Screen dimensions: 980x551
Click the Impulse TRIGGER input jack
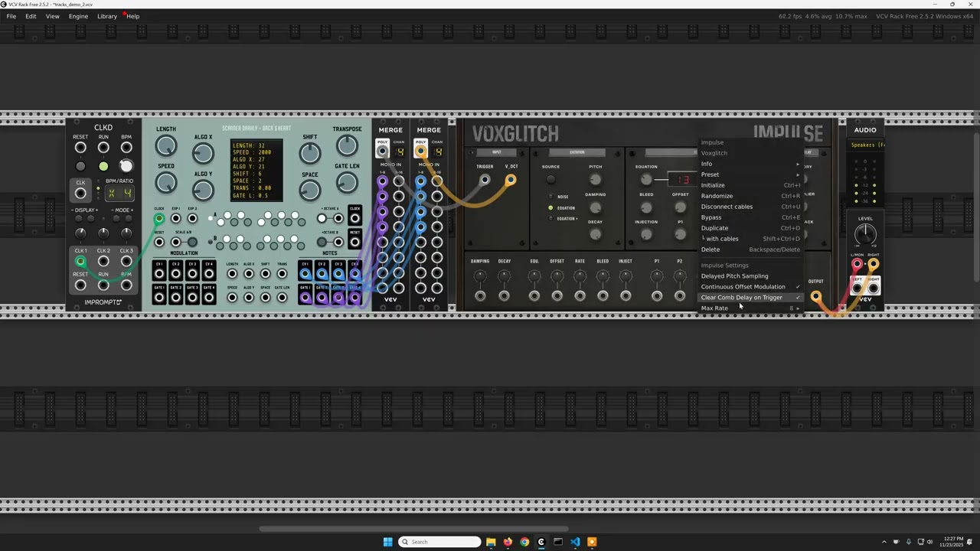[485, 181]
